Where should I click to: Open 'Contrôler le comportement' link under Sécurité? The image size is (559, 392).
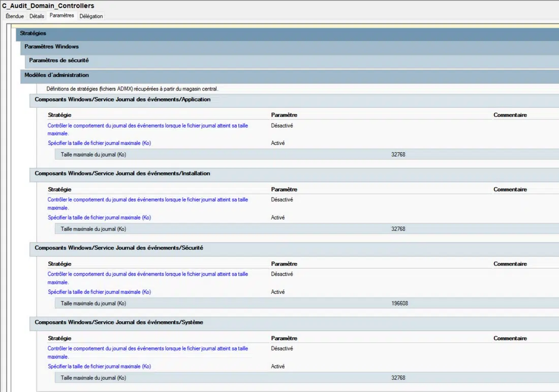coord(147,274)
